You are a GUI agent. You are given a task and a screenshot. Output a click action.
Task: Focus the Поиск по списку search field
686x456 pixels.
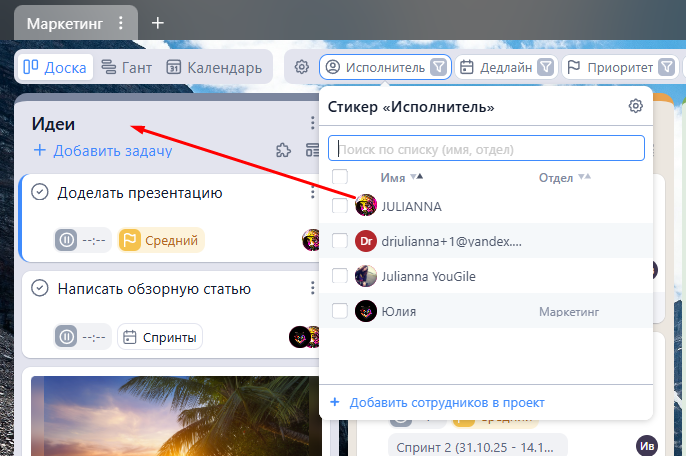tap(486, 148)
